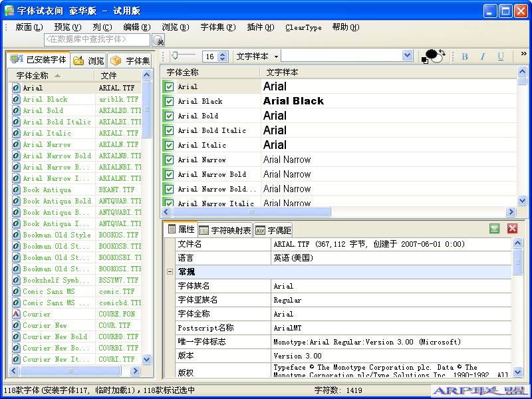Click the Italic formatting icon
The width and height of the screenshot is (532, 399).
coord(483,57)
